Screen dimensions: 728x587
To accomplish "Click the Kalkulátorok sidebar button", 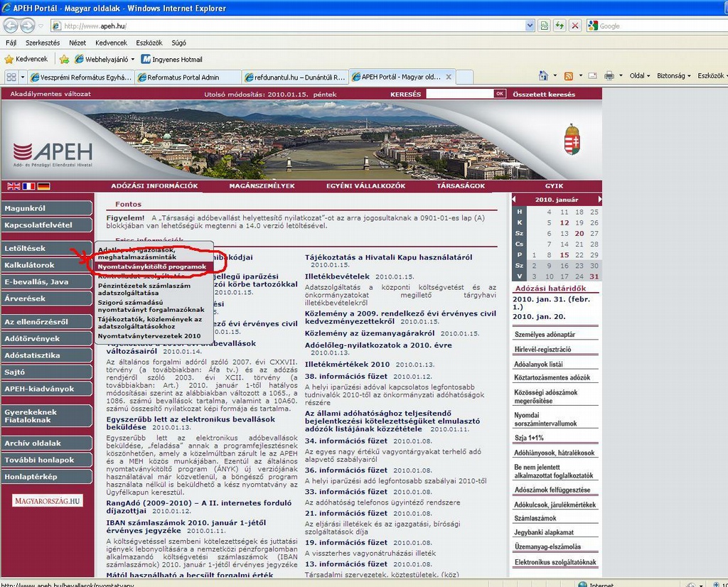I will coord(46,265).
